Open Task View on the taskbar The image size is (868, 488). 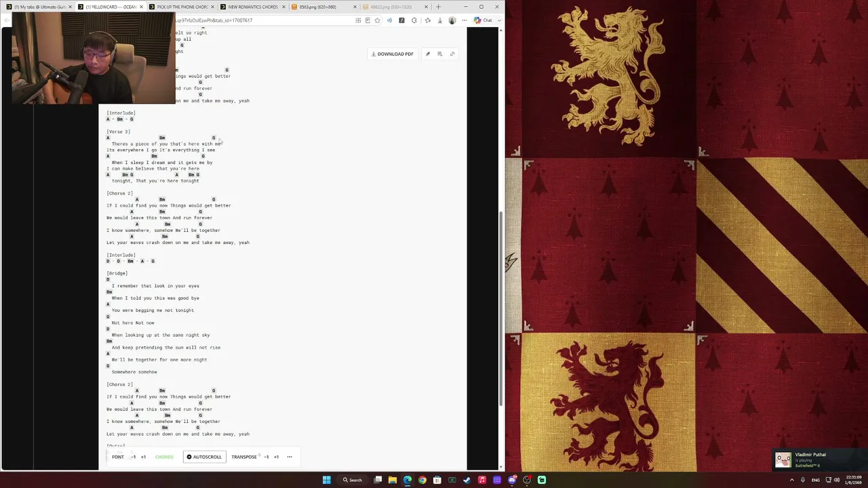pyautogui.click(x=378, y=480)
